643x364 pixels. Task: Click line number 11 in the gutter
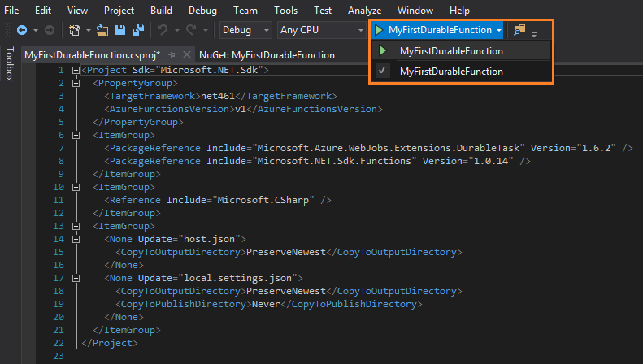tap(59, 200)
